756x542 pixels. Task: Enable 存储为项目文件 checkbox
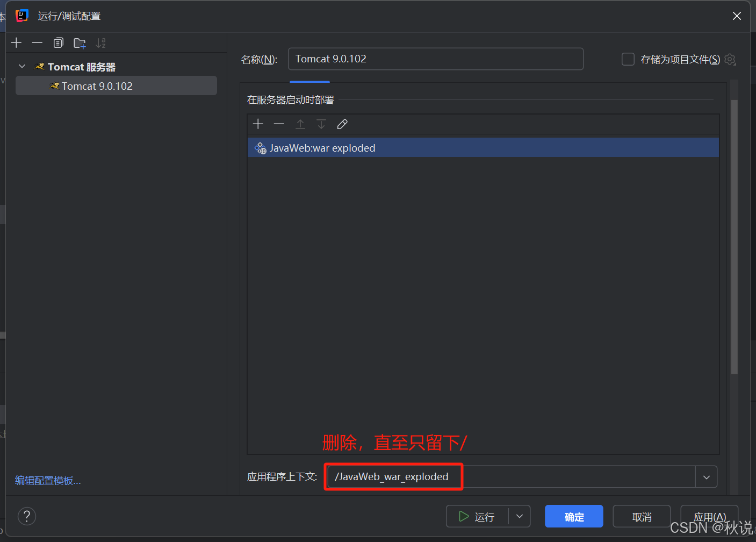tap(628, 59)
